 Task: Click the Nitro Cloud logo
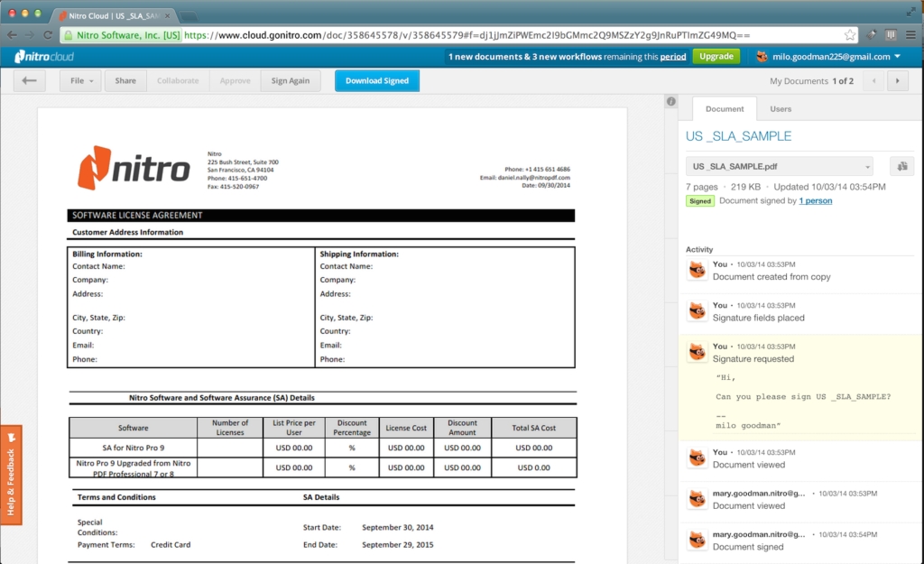44,57
